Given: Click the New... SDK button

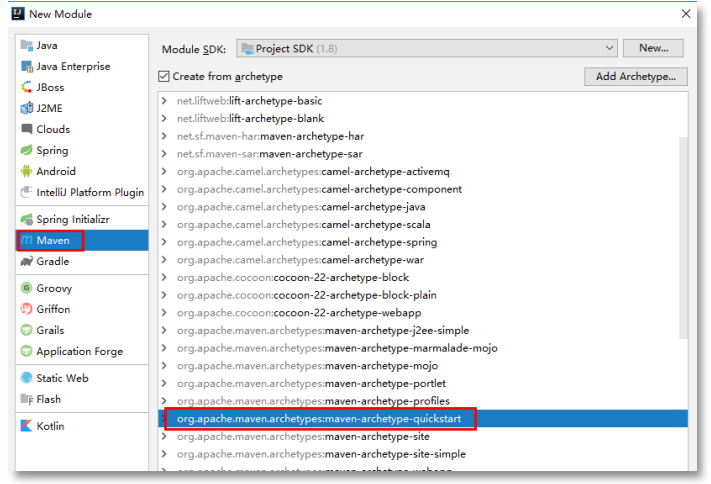Looking at the screenshot, I should (x=653, y=48).
